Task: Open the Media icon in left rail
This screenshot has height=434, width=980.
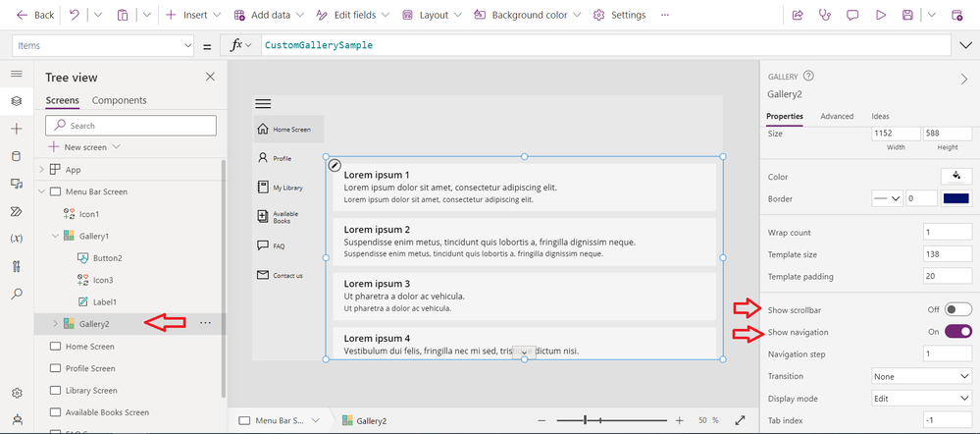Action: pyautogui.click(x=17, y=184)
